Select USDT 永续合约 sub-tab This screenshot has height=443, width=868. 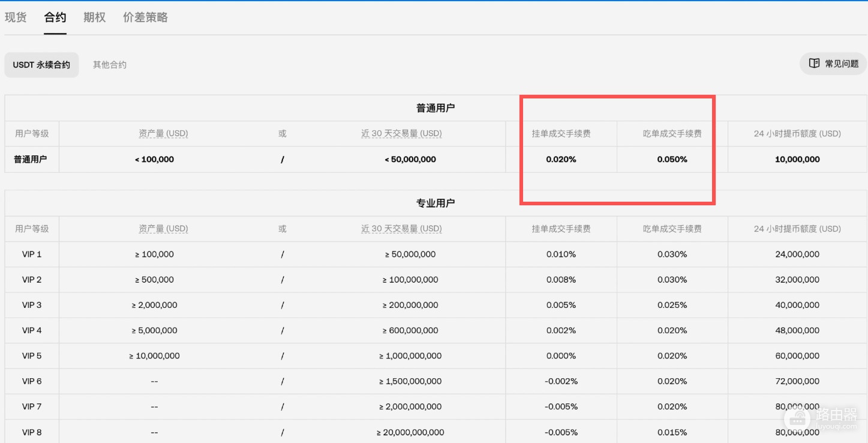[41, 65]
